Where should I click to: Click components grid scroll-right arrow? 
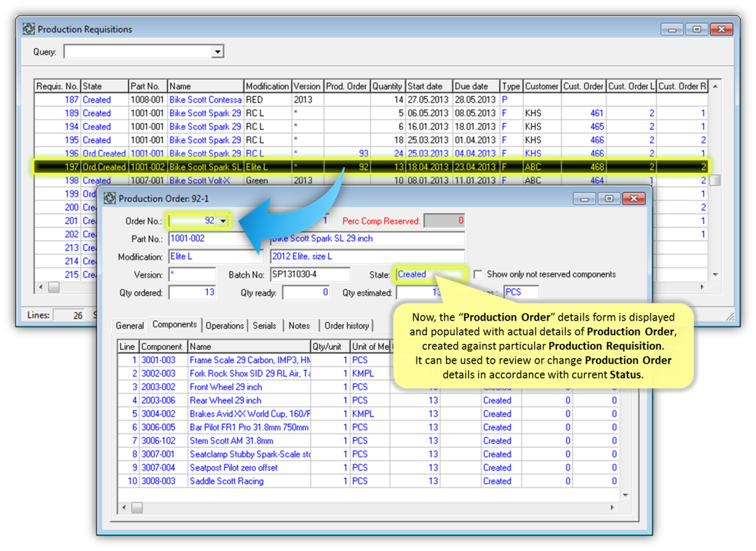click(x=612, y=508)
